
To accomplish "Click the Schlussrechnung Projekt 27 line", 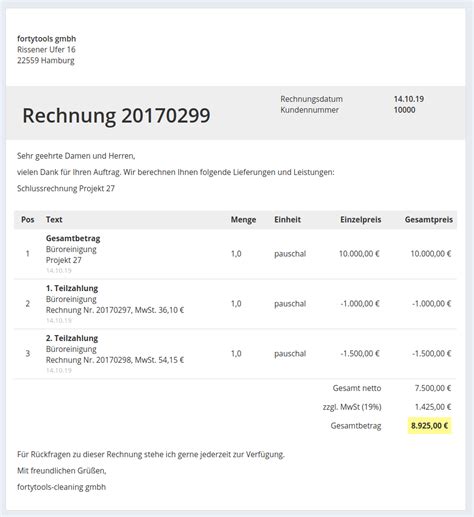I will tap(66, 189).
